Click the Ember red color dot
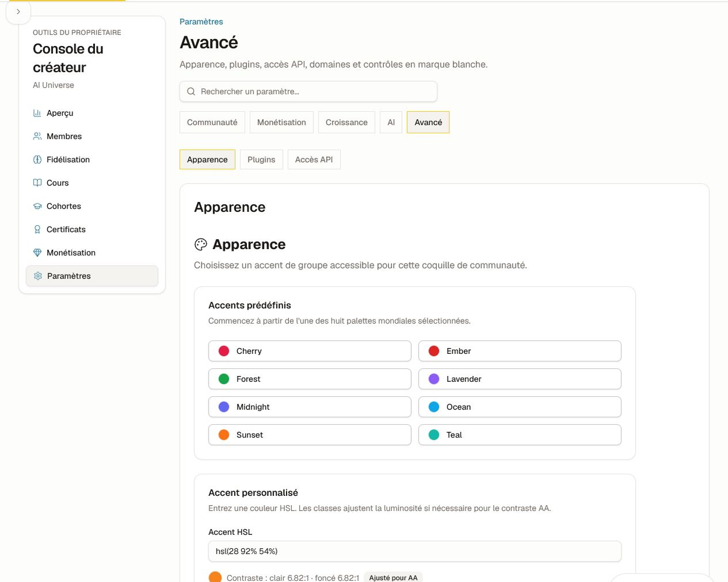This screenshot has width=728, height=582. click(434, 351)
